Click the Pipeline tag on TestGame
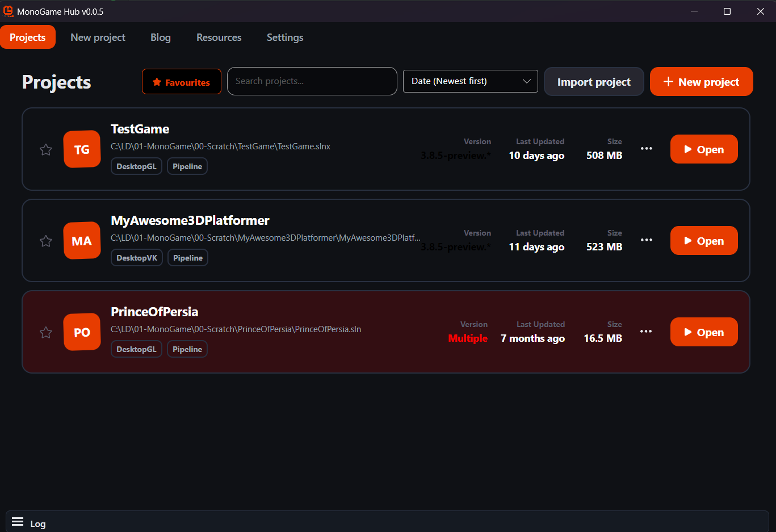This screenshot has width=776, height=532. tap(187, 166)
